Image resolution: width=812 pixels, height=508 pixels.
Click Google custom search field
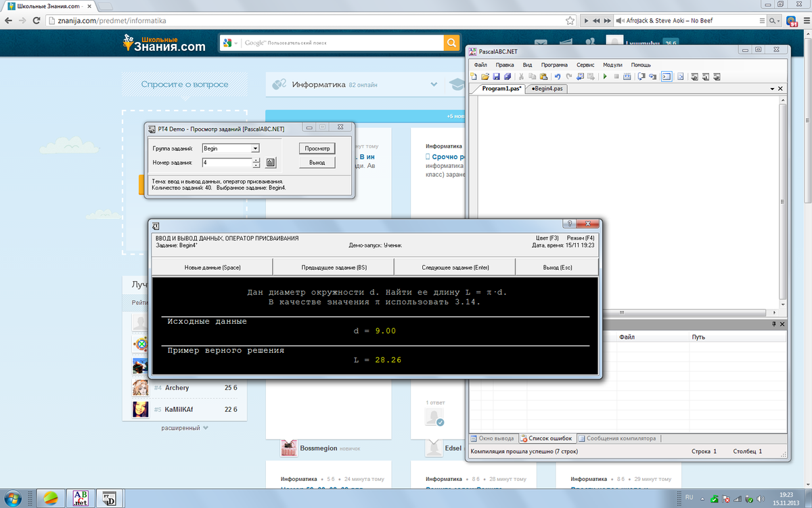(x=342, y=43)
